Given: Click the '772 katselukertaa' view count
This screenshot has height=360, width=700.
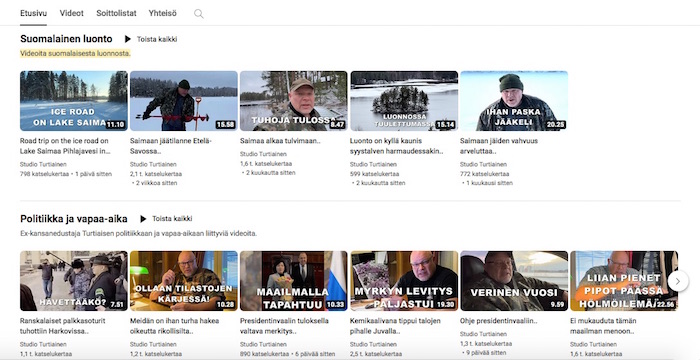Looking at the screenshot, I should click(484, 174).
